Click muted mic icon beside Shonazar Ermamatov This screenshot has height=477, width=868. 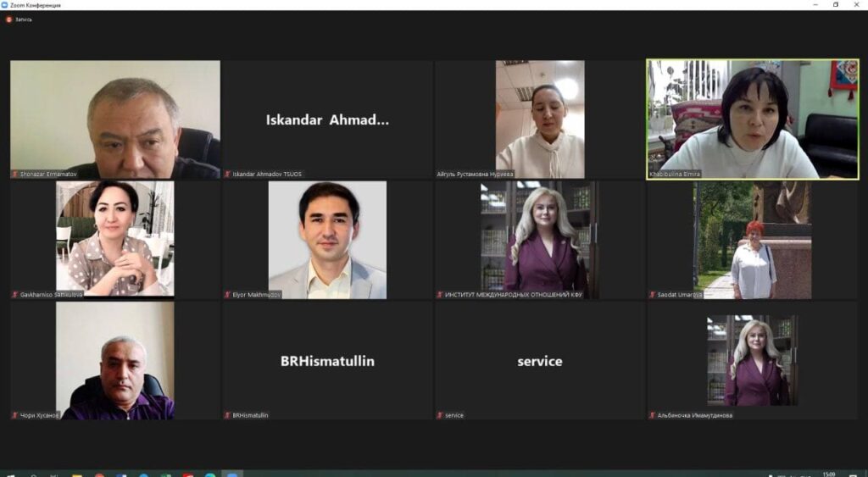tap(15, 175)
